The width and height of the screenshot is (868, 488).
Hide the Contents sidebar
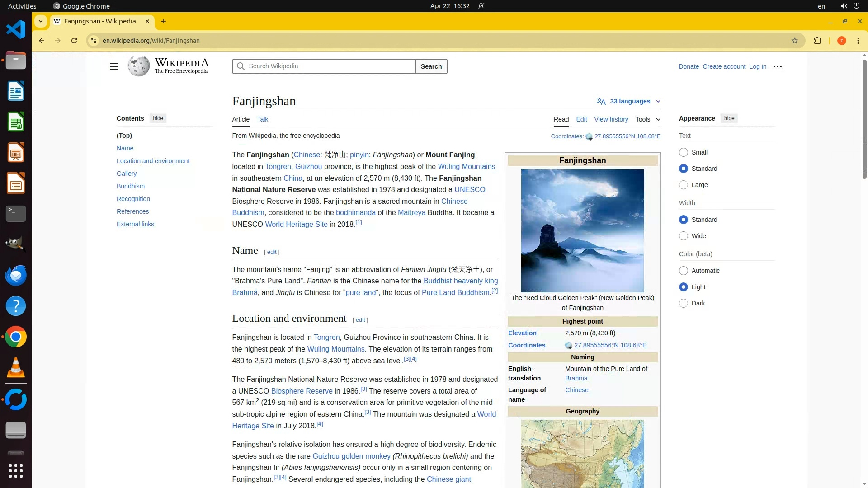158,118
